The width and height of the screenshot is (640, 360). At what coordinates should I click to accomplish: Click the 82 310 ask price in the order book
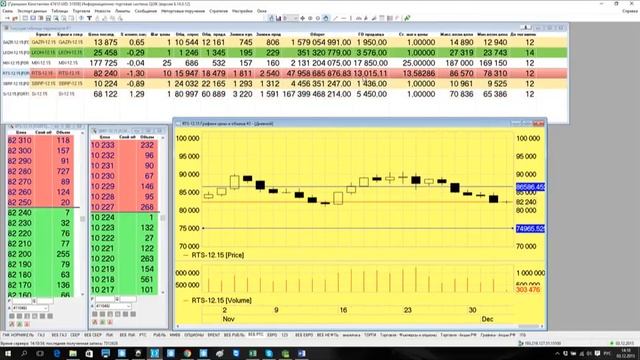(20, 140)
